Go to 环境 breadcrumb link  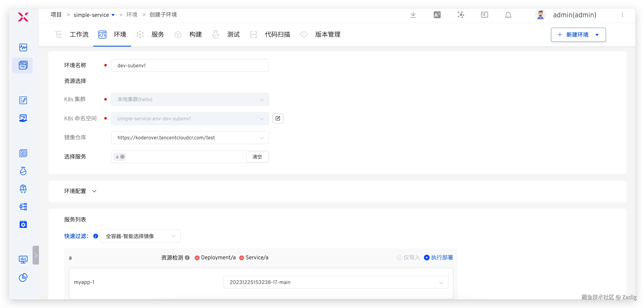132,15
